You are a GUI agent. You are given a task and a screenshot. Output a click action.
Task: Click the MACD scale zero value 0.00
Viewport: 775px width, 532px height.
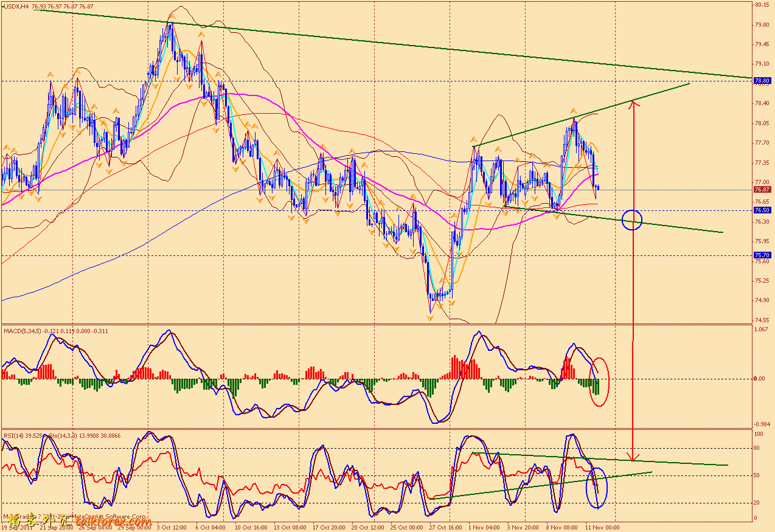[x=760, y=379]
